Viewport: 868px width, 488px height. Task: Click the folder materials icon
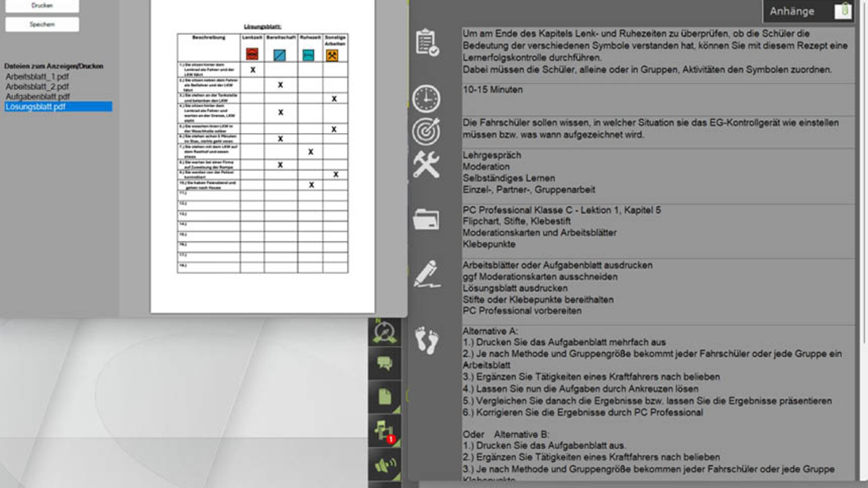(x=426, y=219)
